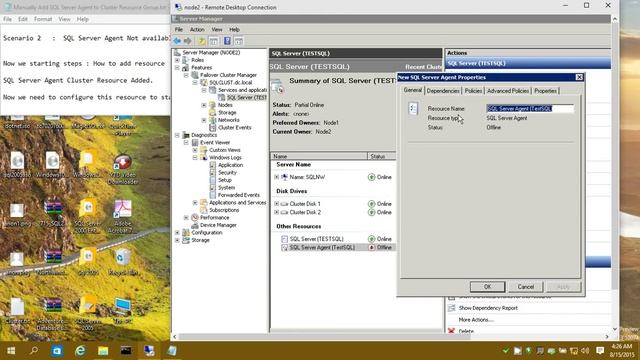
Task: Click the Offline status icon for SQL Server Agent
Action: pos(371,247)
